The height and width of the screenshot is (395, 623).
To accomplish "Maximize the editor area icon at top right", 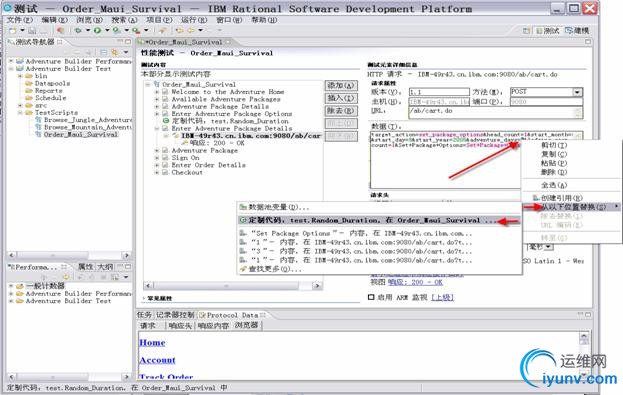I will point(588,42).
